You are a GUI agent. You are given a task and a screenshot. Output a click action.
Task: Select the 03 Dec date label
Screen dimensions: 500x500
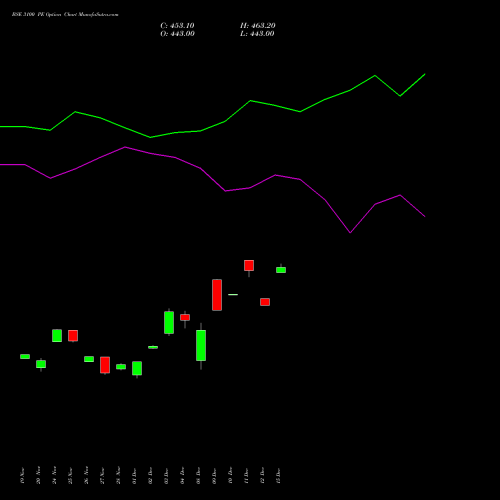[x=166, y=476]
